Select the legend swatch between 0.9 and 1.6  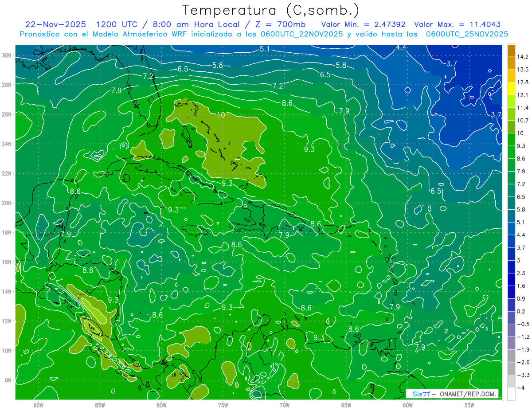click(511, 292)
